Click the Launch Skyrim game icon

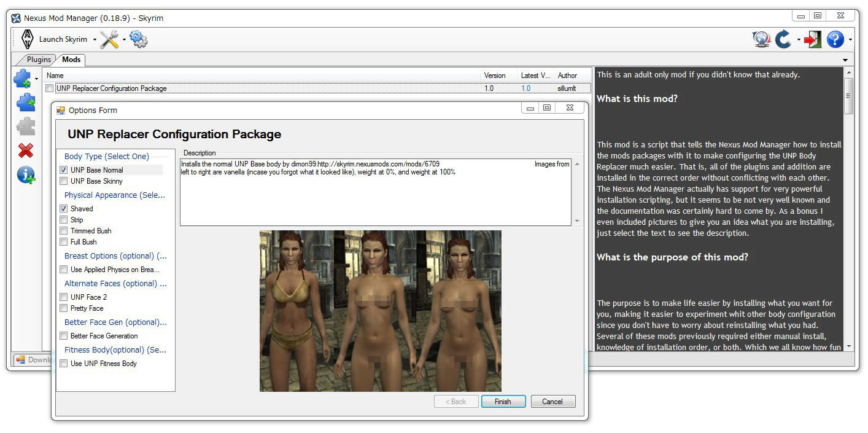tap(28, 39)
